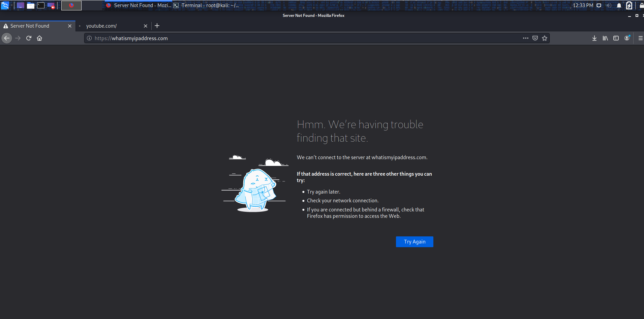Close the Server Not Found tab

[70, 26]
